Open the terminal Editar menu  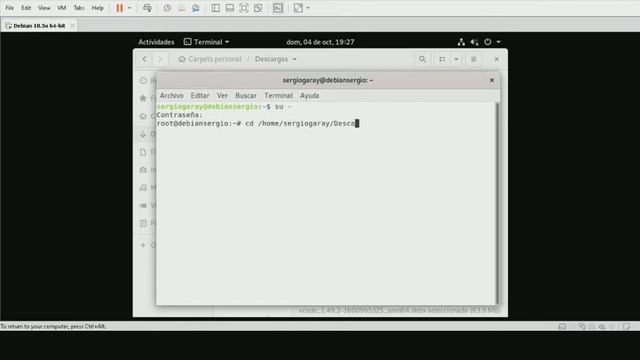200,96
